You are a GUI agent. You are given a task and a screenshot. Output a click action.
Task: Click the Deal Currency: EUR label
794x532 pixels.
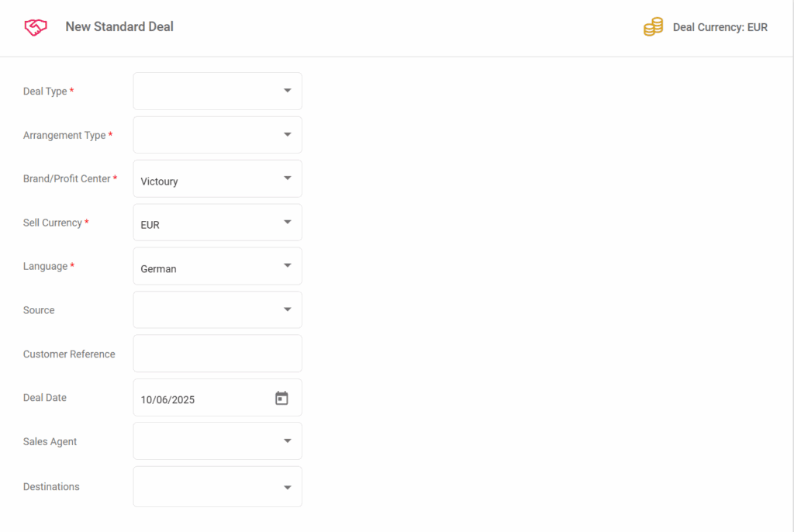[720, 27]
